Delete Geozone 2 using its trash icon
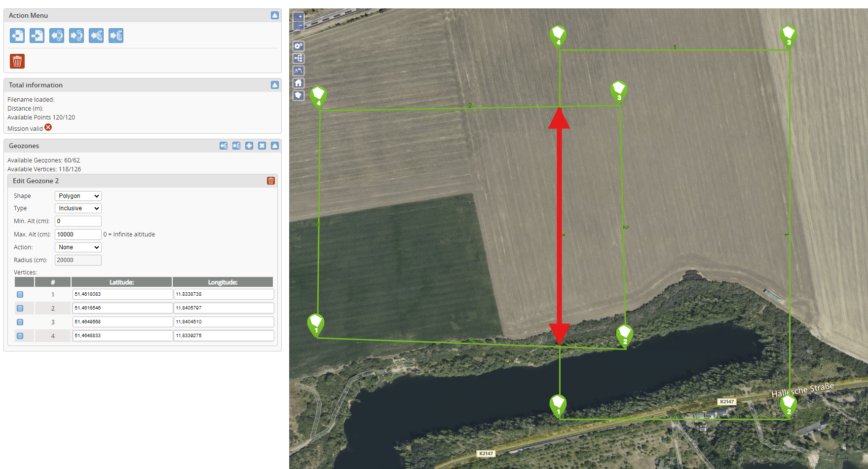Viewport: 868px width, 469px height. (271, 181)
